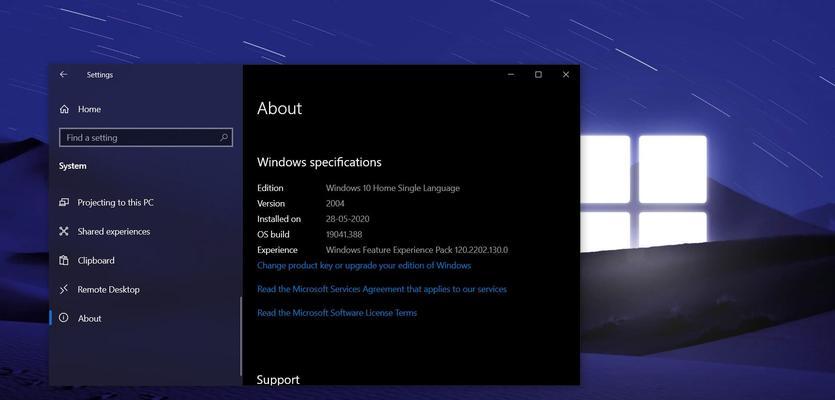Click the OS build label
Image resolution: width=835 pixels, height=400 pixels.
click(273, 234)
